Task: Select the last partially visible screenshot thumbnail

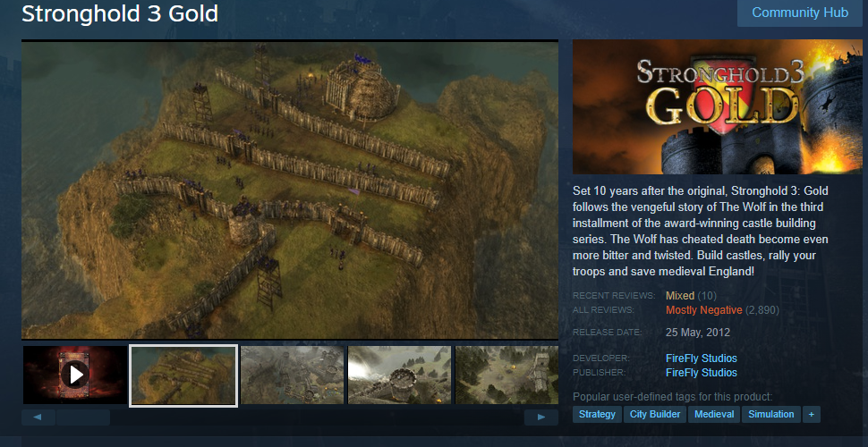Action: (x=506, y=375)
